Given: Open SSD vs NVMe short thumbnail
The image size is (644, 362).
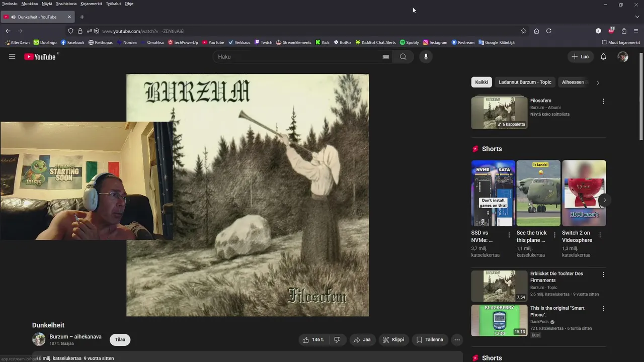Looking at the screenshot, I should pos(493,193).
